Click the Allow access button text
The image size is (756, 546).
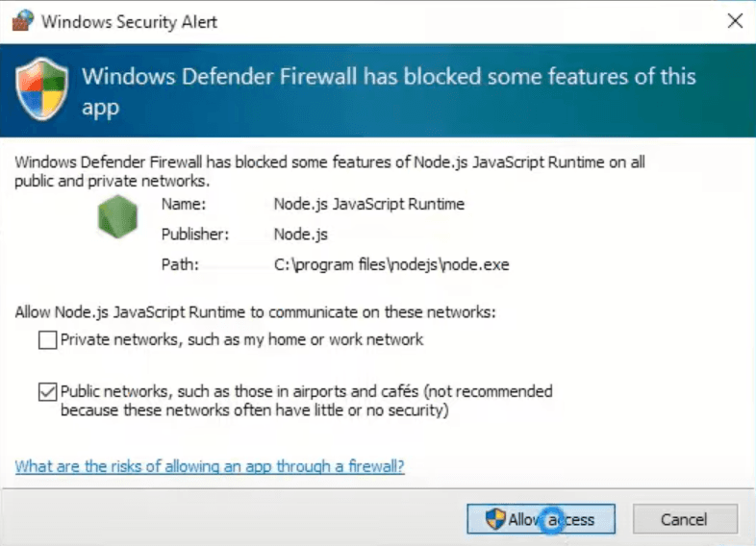point(552,520)
